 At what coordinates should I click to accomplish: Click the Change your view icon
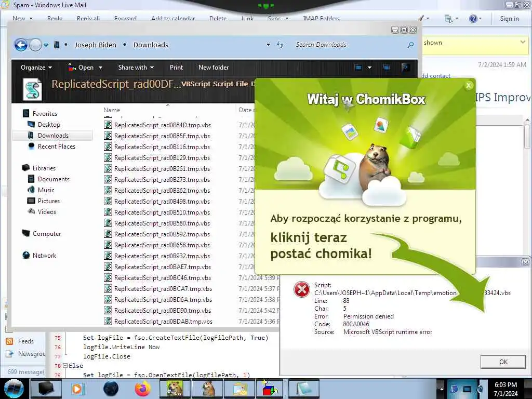click(358, 68)
